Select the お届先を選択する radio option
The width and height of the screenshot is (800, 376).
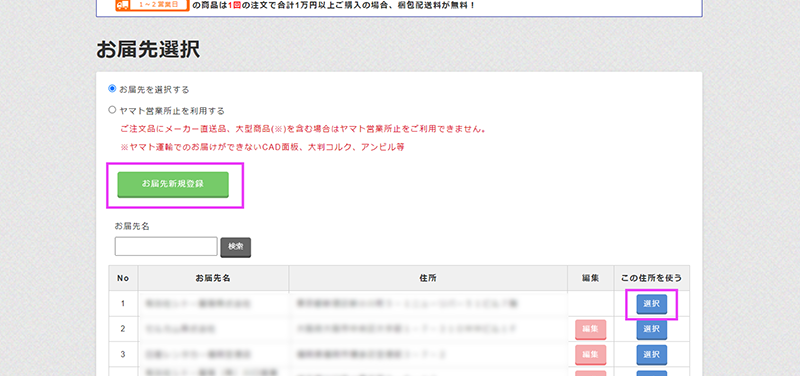112,89
